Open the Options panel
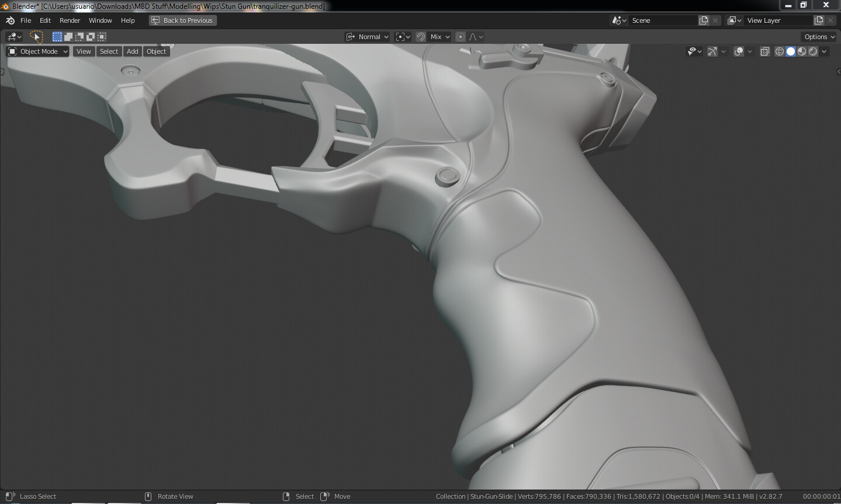The image size is (841, 504). pyautogui.click(x=818, y=36)
